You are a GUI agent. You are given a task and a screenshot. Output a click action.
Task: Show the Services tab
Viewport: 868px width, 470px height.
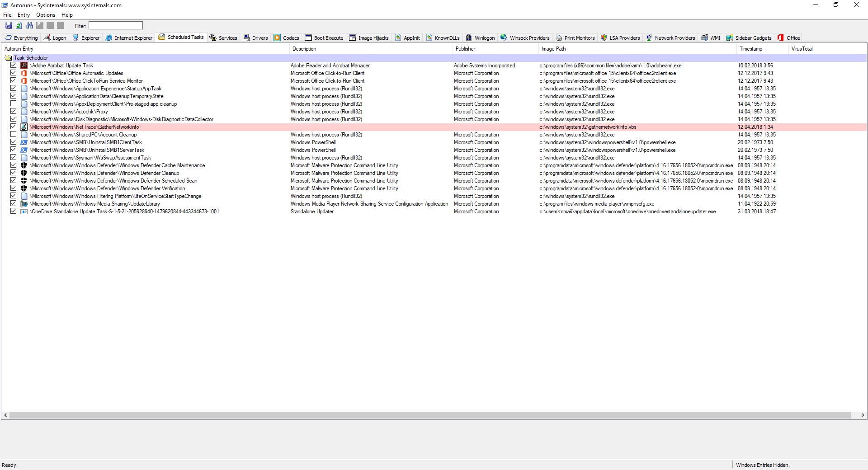click(223, 38)
